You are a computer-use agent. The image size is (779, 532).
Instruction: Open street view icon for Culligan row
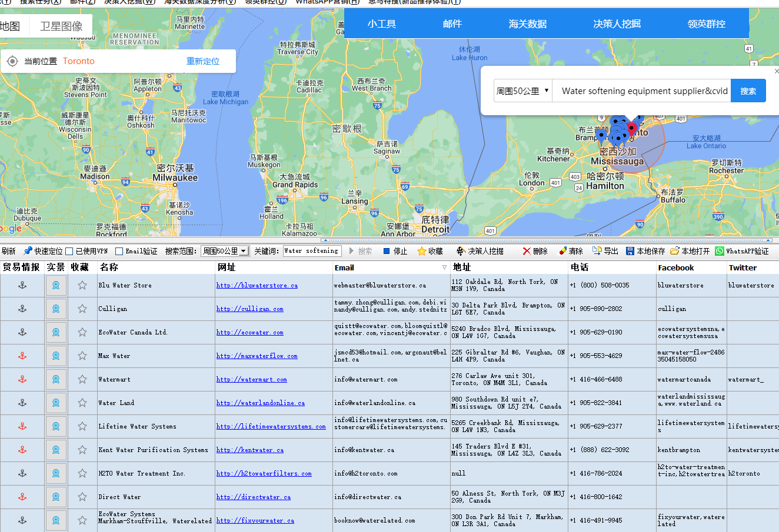point(56,309)
